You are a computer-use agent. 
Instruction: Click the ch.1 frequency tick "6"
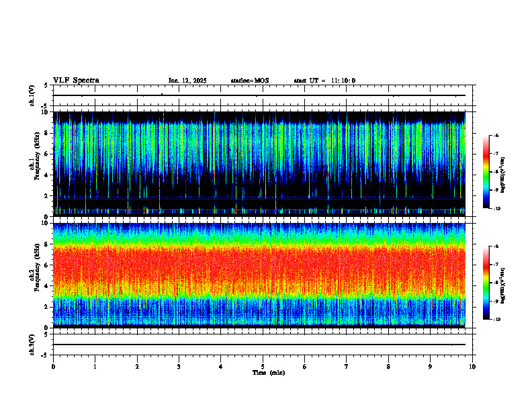coord(47,154)
